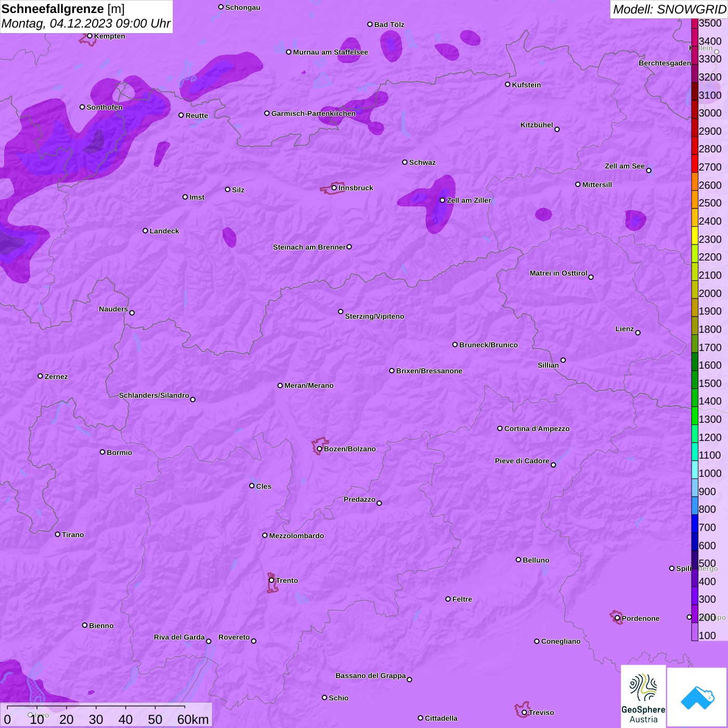
Task: Select the Zernez label
Action: pos(56,376)
